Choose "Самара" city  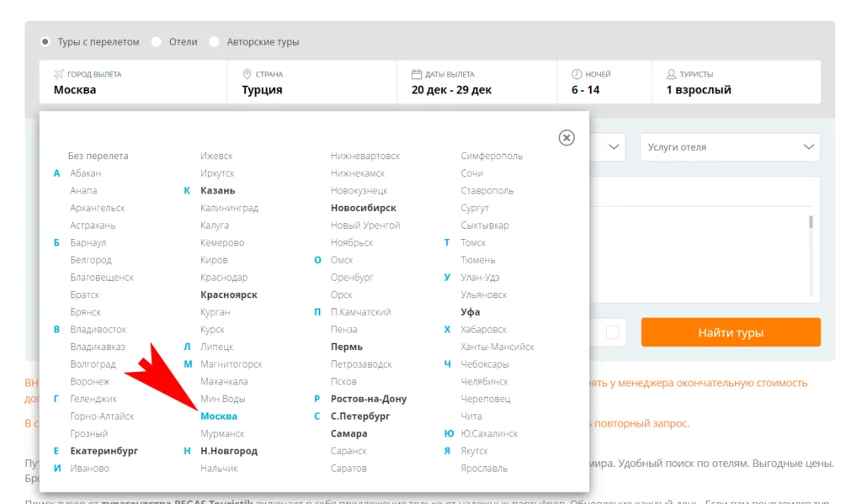pyautogui.click(x=349, y=433)
